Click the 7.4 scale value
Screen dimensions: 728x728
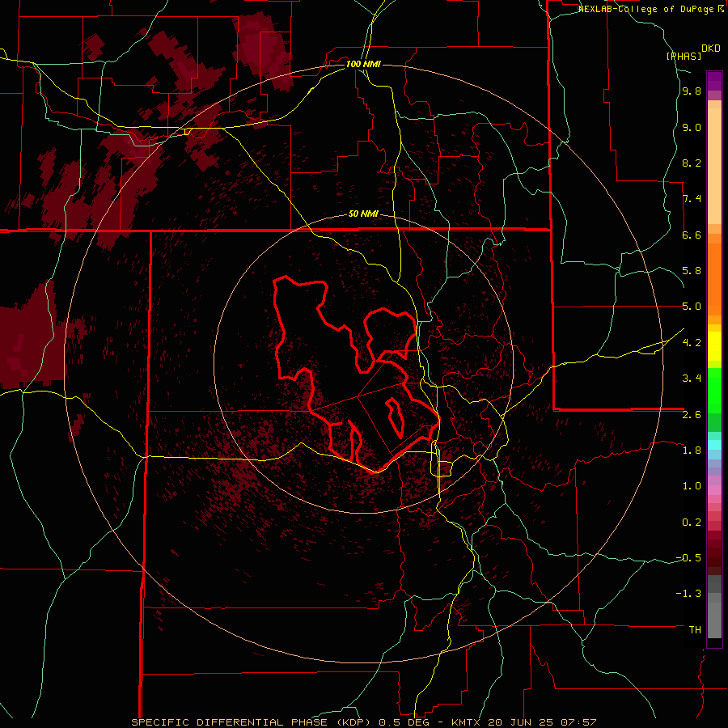click(692, 199)
